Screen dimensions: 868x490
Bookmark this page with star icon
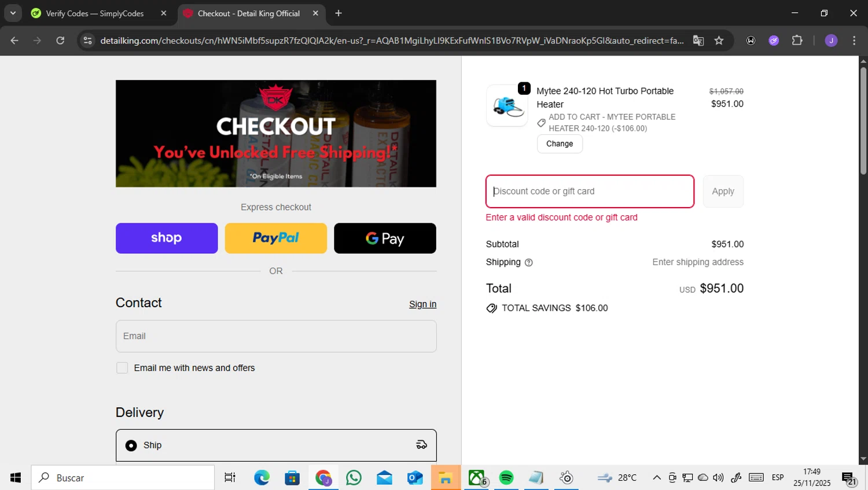pyautogui.click(x=719, y=40)
